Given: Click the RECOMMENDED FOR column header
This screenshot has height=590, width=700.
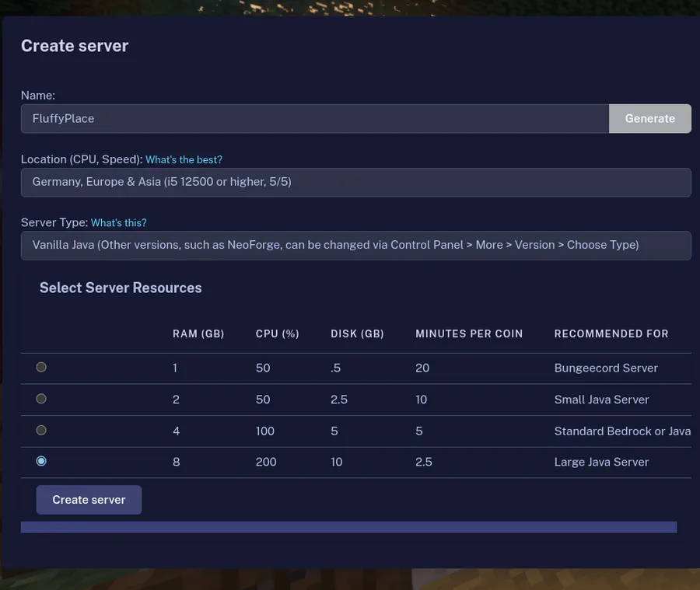Looking at the screenshot, I should [611, 333].
